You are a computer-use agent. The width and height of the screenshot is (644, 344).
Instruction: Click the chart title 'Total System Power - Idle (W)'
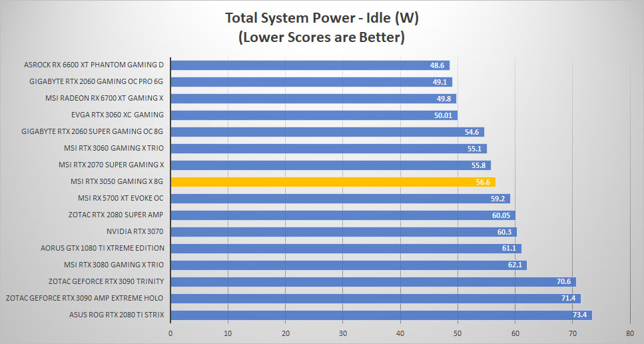(322, 18)
